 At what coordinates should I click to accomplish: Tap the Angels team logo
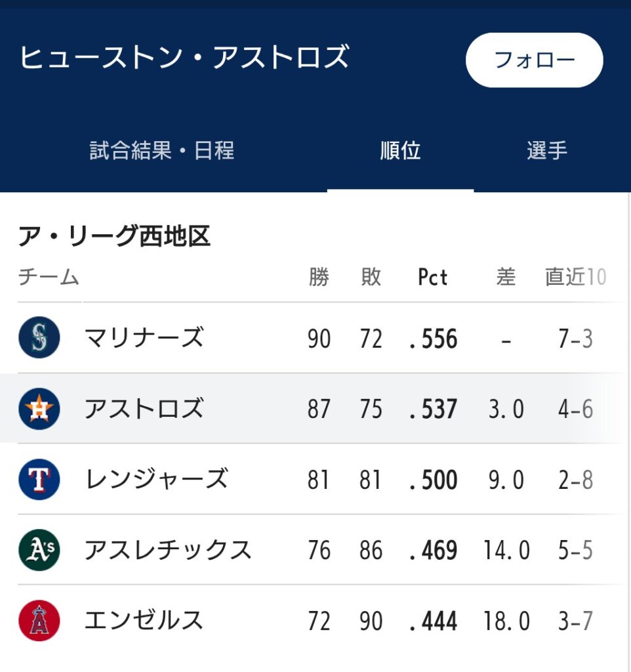39,620
